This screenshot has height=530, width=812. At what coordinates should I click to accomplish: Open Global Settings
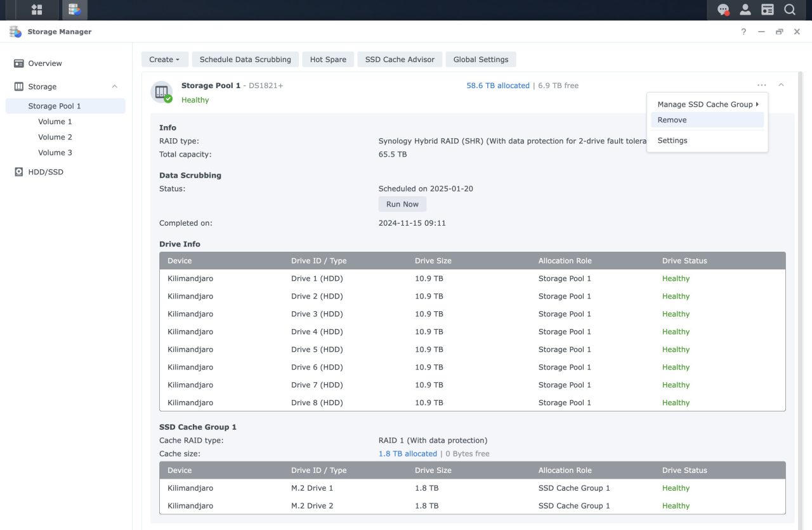click(x=481, y=60)
